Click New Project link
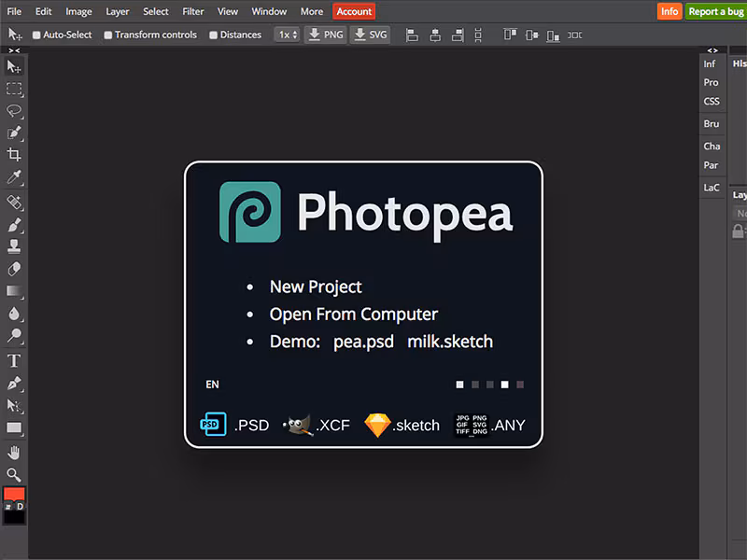 point(316,287)
